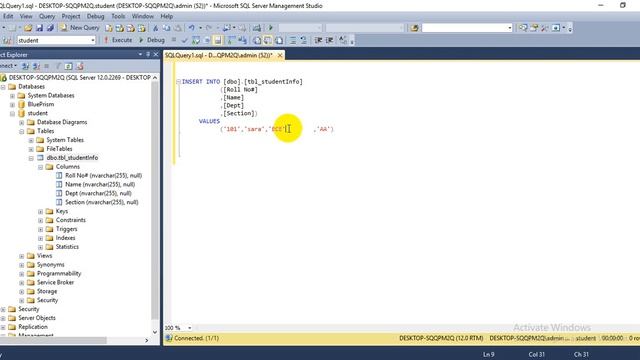640x360 pixels.
Task: Click Database Engine Query icon beside New Query
Action: (109, 28)
